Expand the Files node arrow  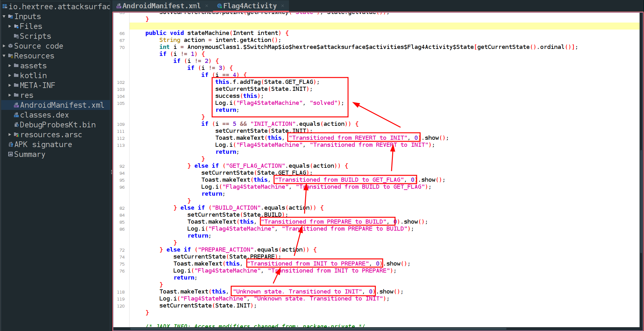click(10, 26)
